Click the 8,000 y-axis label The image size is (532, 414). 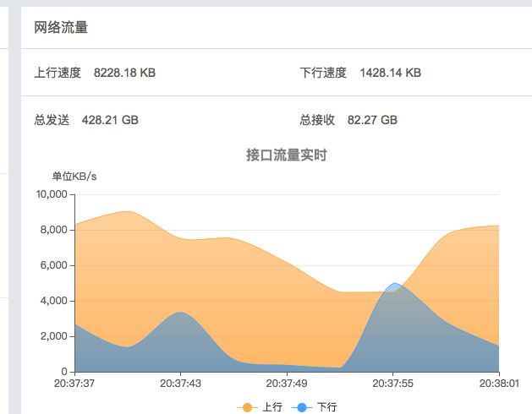pos(53,230)
